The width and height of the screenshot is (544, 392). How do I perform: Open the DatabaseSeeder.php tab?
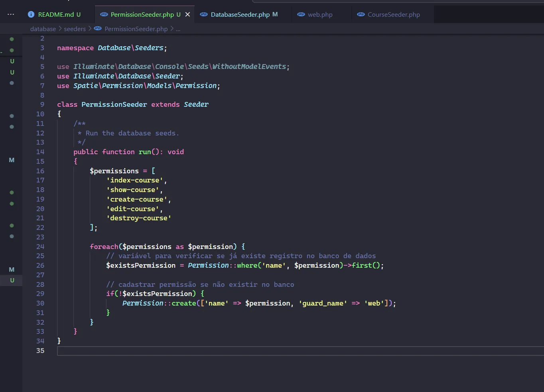pos(240,14)
